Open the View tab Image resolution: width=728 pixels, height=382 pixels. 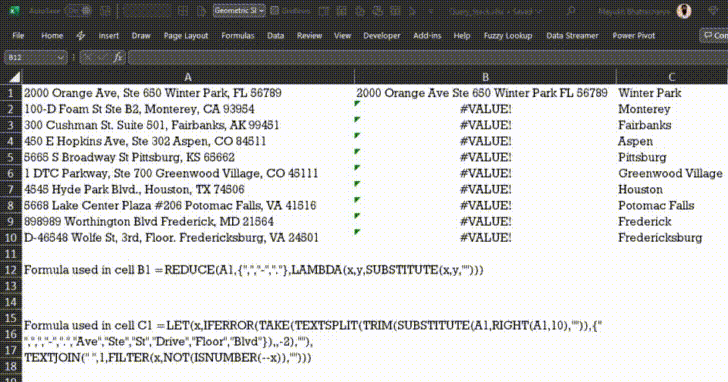point(342,36)
